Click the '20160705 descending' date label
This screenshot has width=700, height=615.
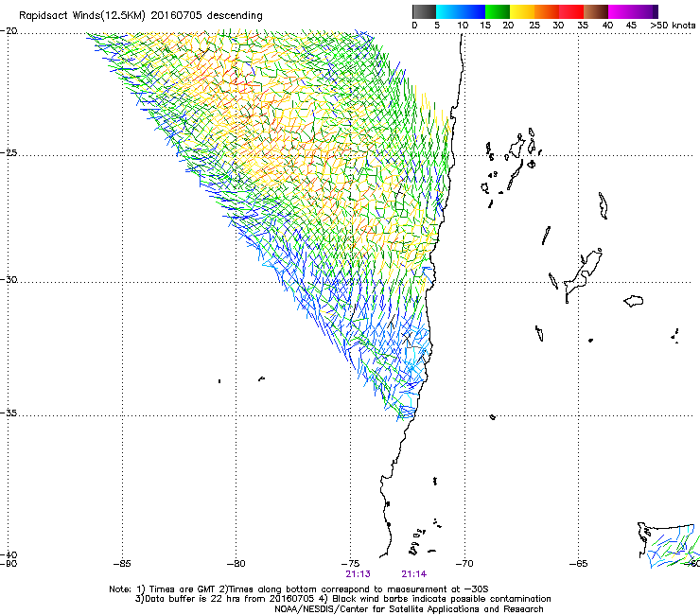207,16
